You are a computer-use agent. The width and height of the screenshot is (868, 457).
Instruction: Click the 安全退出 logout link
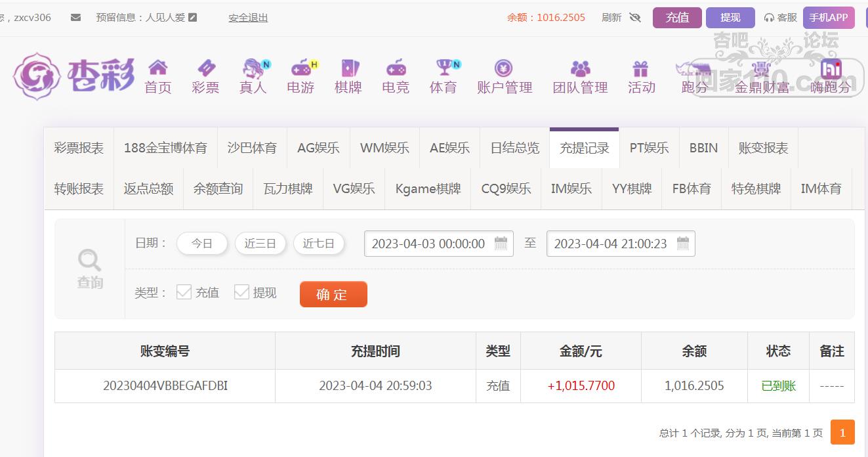click(248, 18)
